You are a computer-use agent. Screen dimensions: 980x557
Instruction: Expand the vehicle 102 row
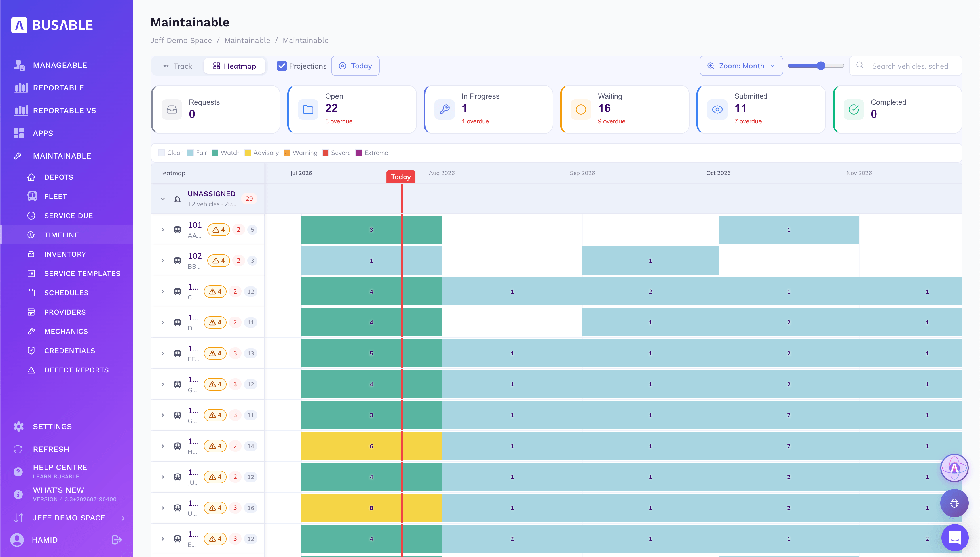tap(163, 261)
